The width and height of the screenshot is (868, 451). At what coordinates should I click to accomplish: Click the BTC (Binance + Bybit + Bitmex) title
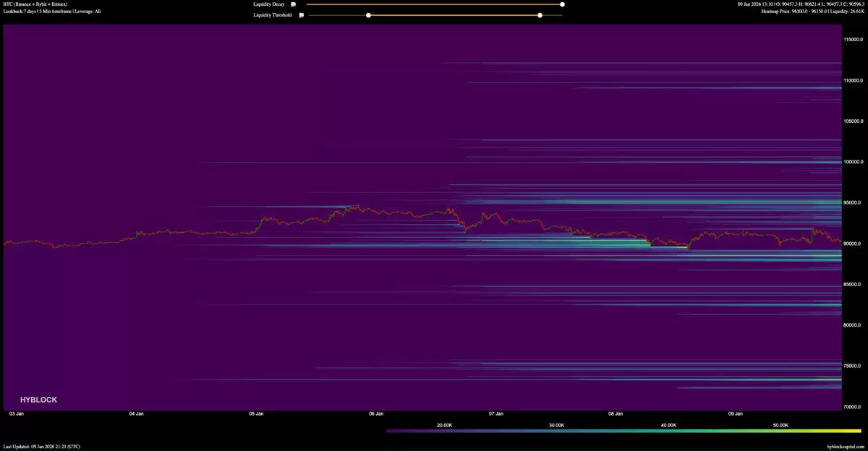[35, 4]
